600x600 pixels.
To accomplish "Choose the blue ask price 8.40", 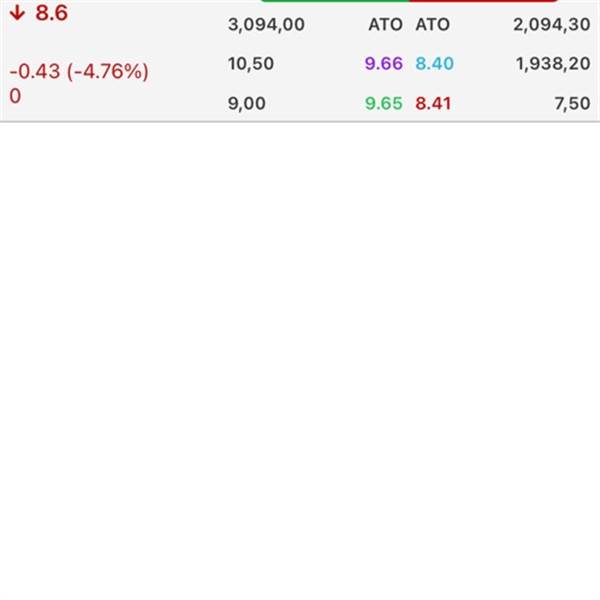I will point(435,64).
